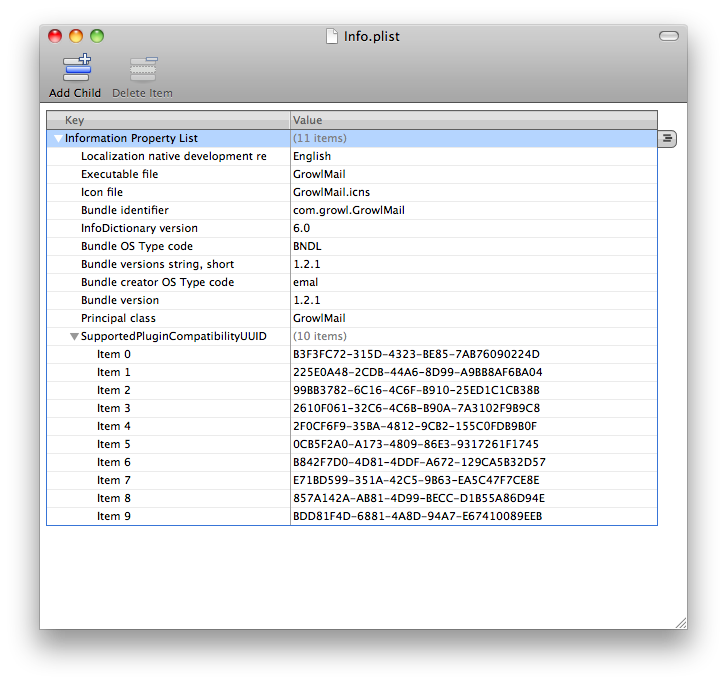The height and width of the screenshot is (684, 727).
Task: Select the Item 4 row key
Action: [114, 426]
